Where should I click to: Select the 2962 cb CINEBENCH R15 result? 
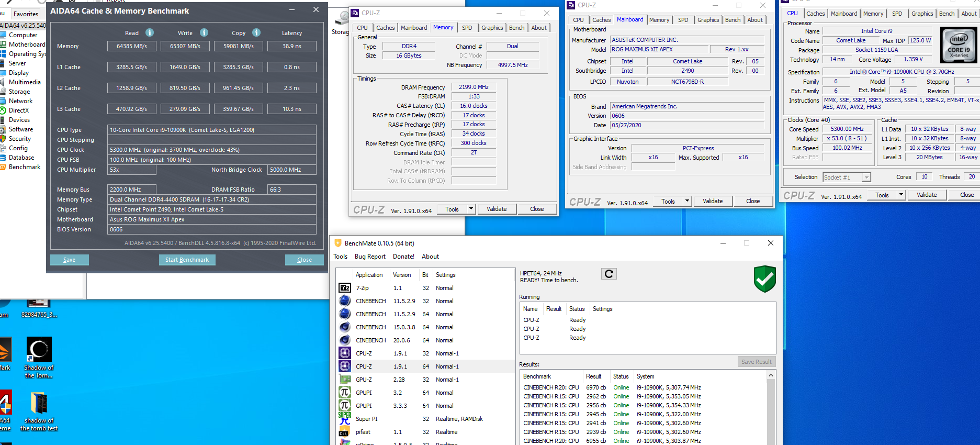(644, 396)
